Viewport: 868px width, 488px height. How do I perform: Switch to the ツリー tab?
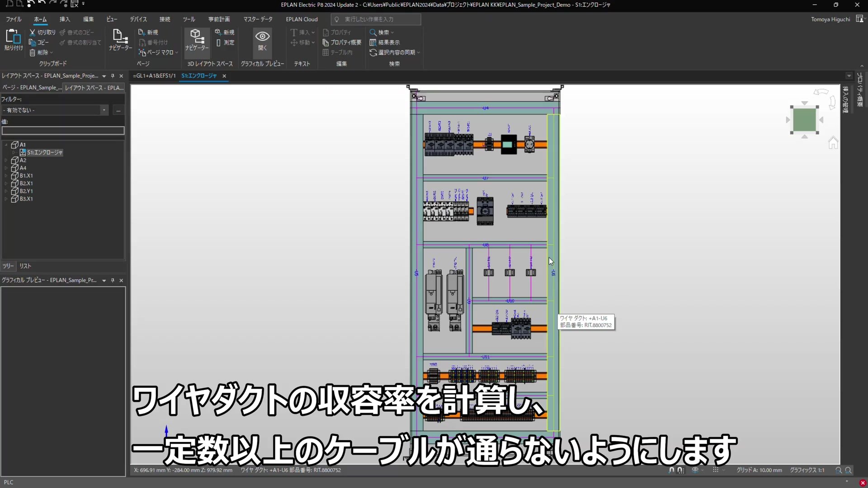[x=8, y=266]
